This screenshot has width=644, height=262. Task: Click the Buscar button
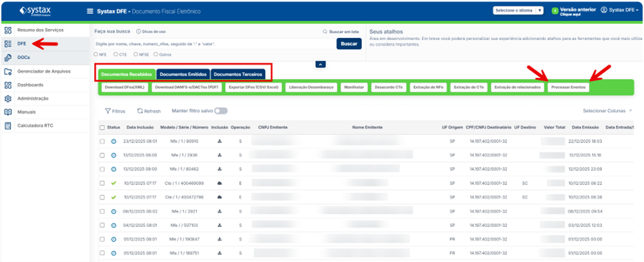coord(349,43)
